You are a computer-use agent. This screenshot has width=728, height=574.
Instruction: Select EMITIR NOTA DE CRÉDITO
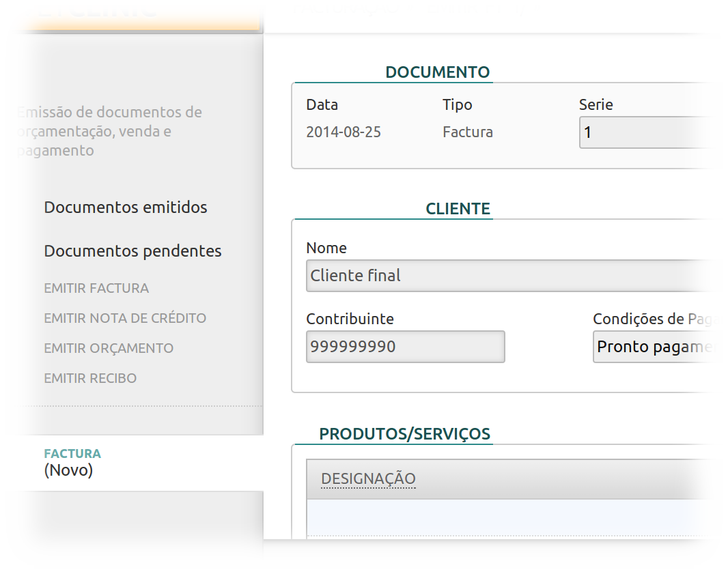coord(125,318)
